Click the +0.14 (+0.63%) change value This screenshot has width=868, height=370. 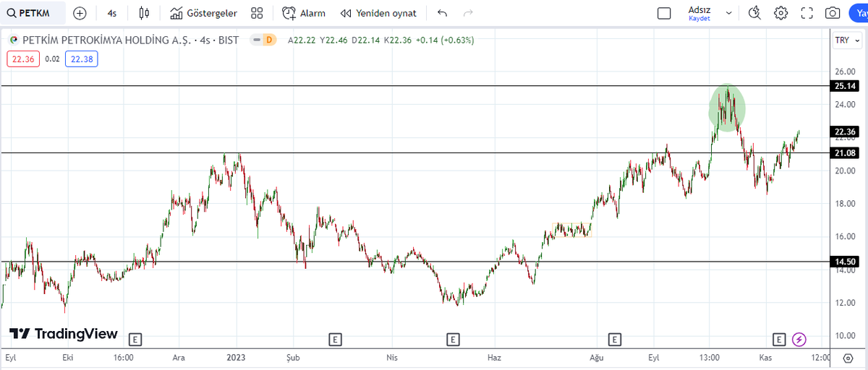tap(444, 40)
